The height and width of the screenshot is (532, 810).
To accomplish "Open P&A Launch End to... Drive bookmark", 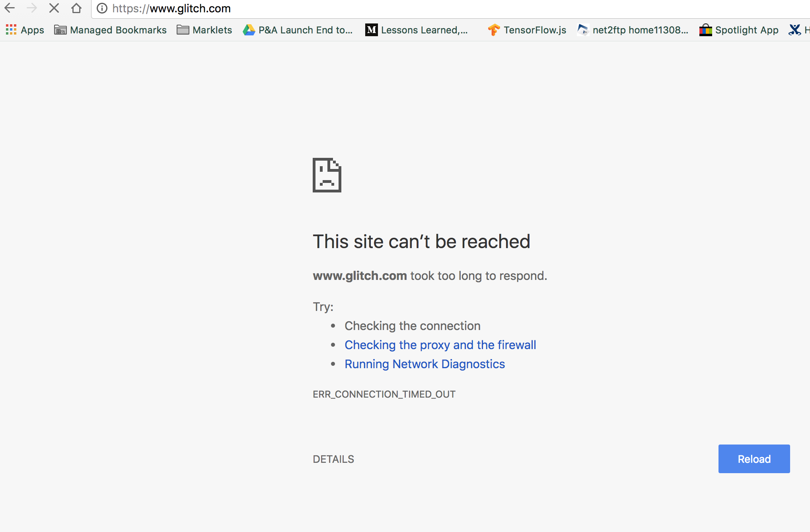I will pyautogui.click(x=298, y=30).
